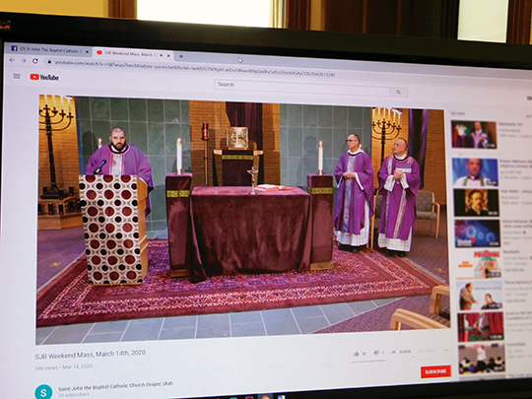Visit Saint John the Baptist Catholic Church channel
The width and height of the screenshot is (532, 399).
pyautogui.click(x=115, y=386)
